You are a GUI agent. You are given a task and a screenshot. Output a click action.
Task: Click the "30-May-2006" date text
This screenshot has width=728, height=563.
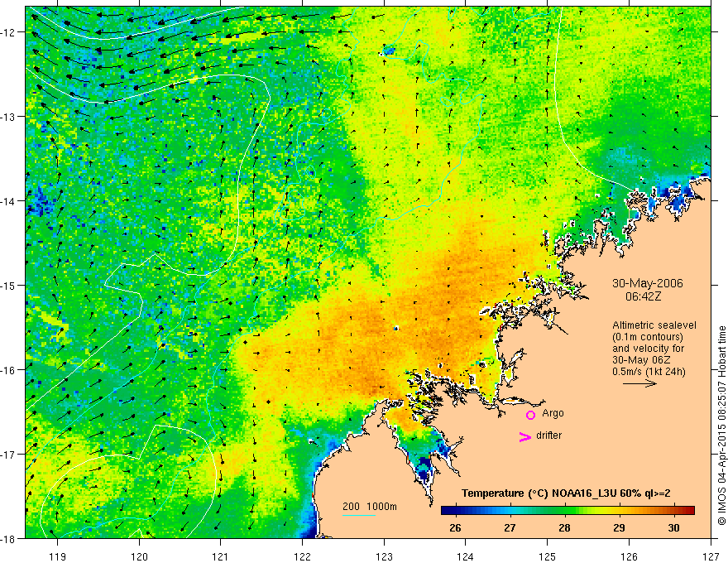[x=648, y=283]
